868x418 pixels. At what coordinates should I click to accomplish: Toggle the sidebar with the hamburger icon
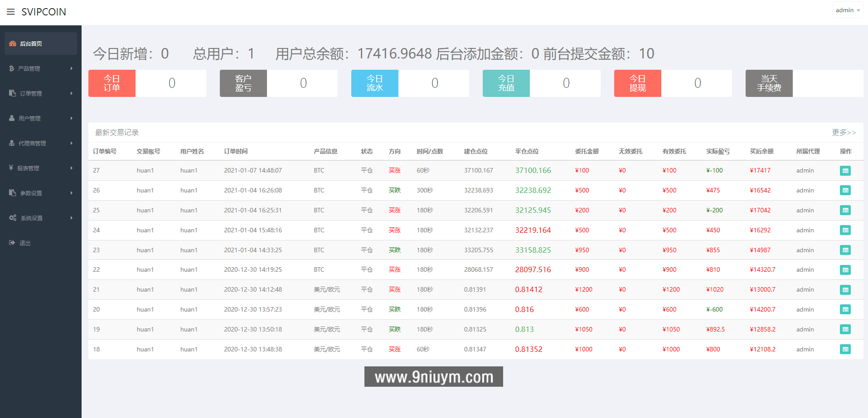(x=10, y=11)
